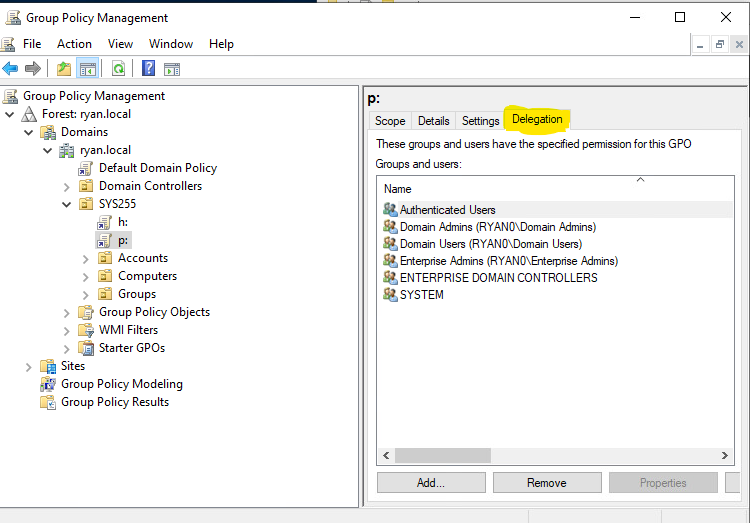750x523 pixels.
Task: Click the Authenticated Users group icon
Action: [390, 210]
